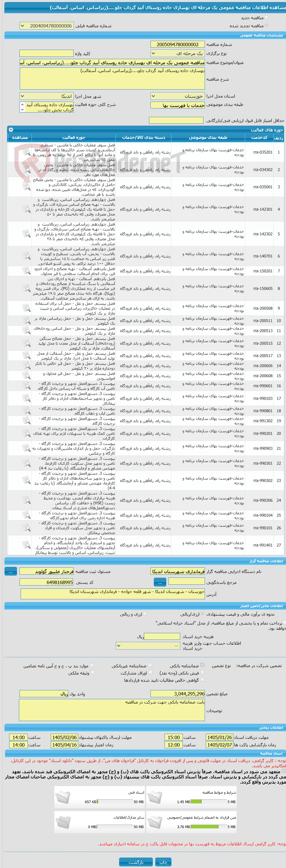Toggle the موارد بند پ ، ج و خ checkbox

pyautogui.click(x=92, y=665)
